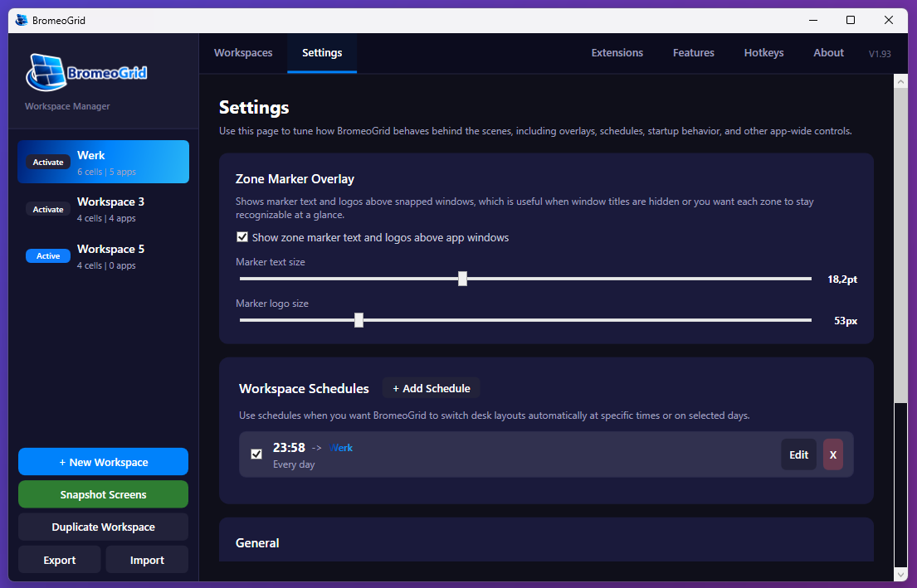Open the Extensions page
The image size is (917, 588).
617,52
